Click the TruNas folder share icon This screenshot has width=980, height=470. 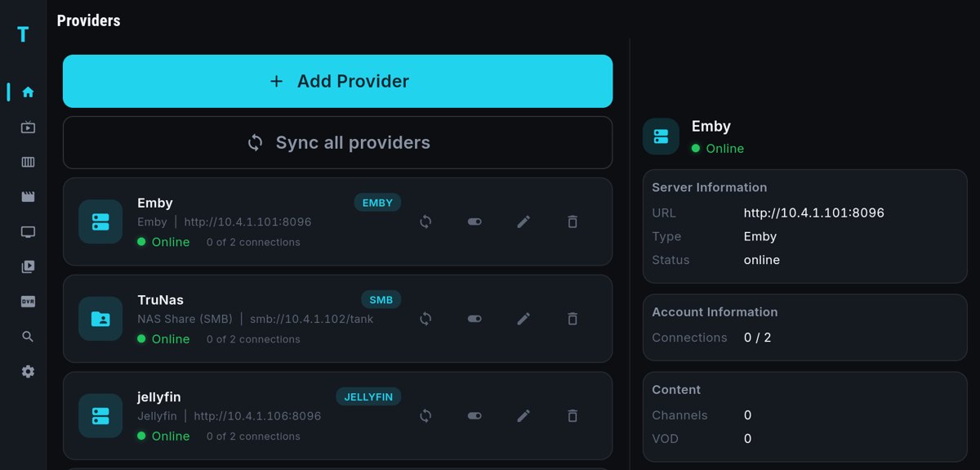100,319
